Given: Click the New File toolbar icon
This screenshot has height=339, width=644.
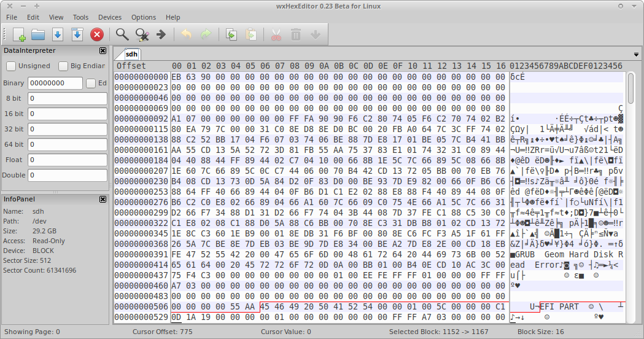Looking at the screenshot, I should coord(18,35).
